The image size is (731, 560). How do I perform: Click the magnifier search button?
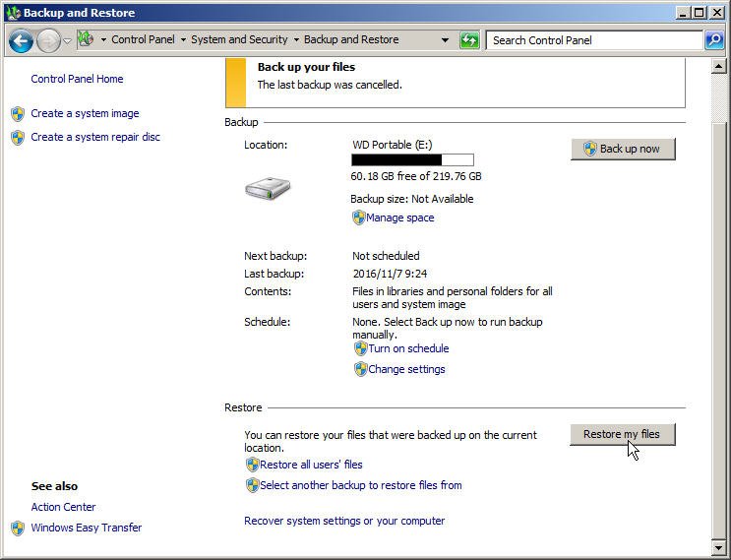pyautogui.click(x=713, y=40)
